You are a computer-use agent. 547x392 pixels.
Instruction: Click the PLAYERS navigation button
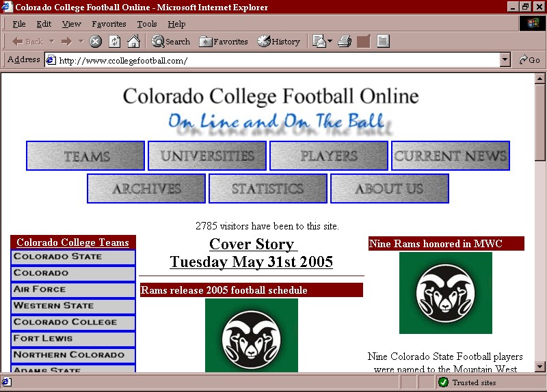[329, 156]
